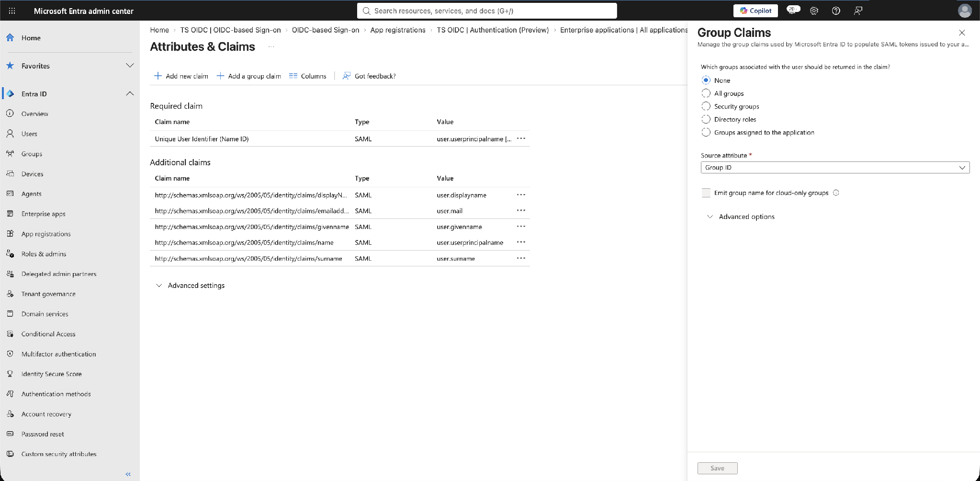This screenshot has width=980, height=481.
Task: Open portal settings gear icon
Action: [814, 11]
